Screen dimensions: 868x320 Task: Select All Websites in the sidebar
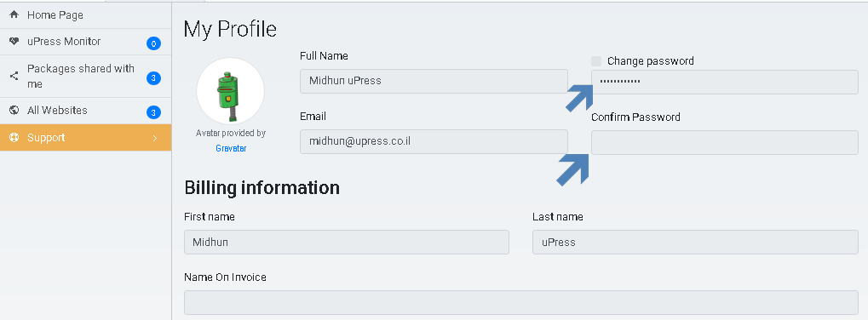(x=86, y=111)
